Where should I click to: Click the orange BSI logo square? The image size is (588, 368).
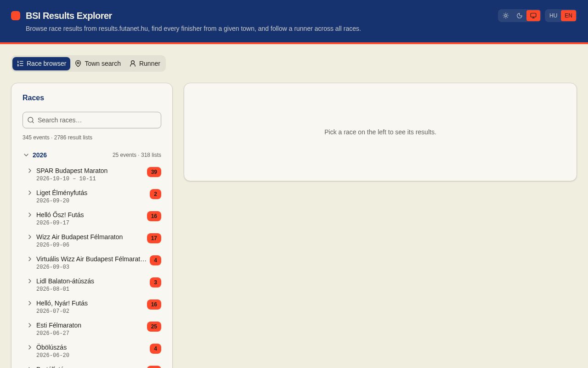pos(16,16)
